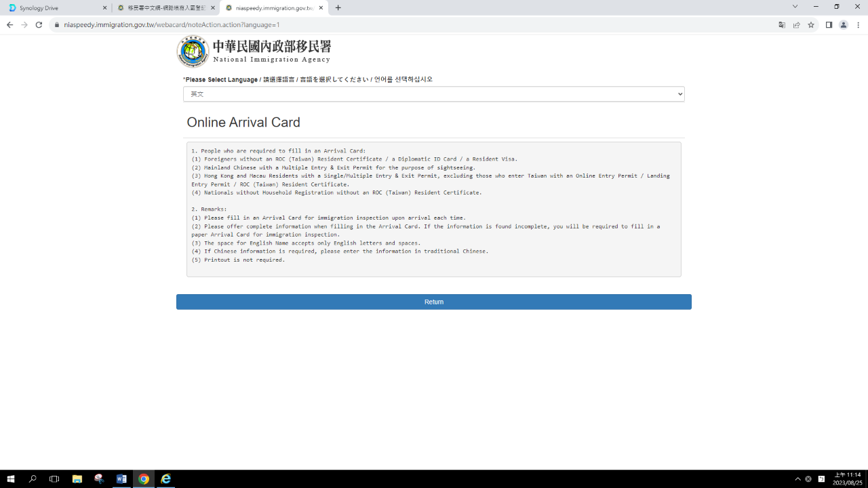Screen dimensions: 868x488
Task: Click the browser back arrow
Action: 9,25
